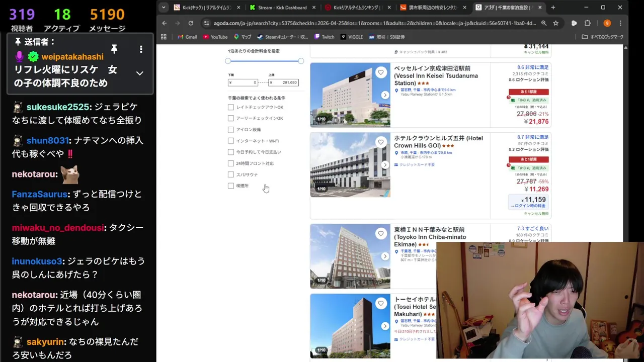Screen dimensions: 644x362
Task: Open the zoom magnifier icon in address bar
Action: 544,23
